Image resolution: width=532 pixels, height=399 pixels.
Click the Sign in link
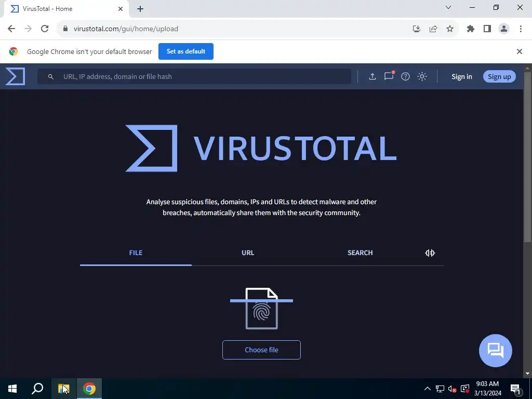[462, 77]
